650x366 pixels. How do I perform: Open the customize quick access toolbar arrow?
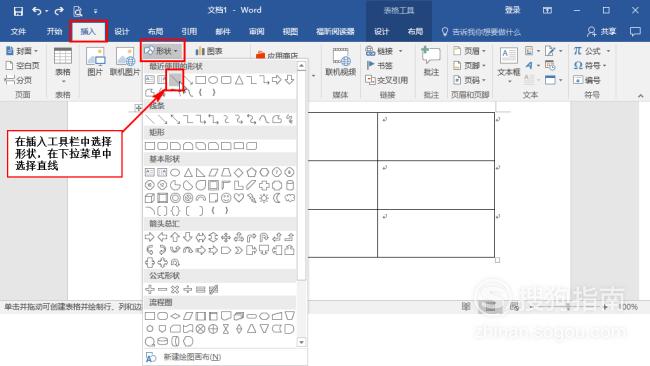(x=96, y=11)
